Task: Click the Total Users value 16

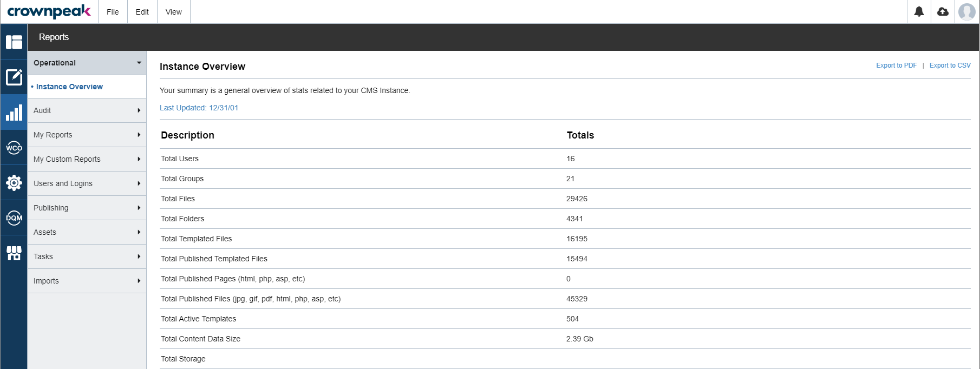Action: [x=571, y=159]
